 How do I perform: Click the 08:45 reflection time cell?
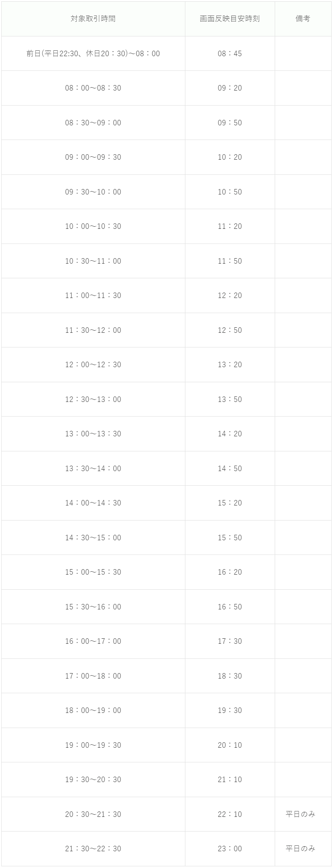pyautogui.click(x=230, y=54)
